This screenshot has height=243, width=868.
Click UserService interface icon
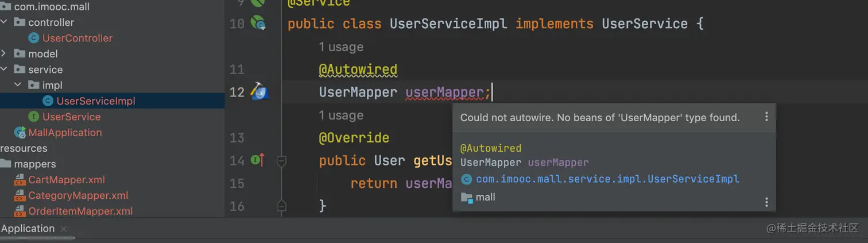[x=34, y=117]
